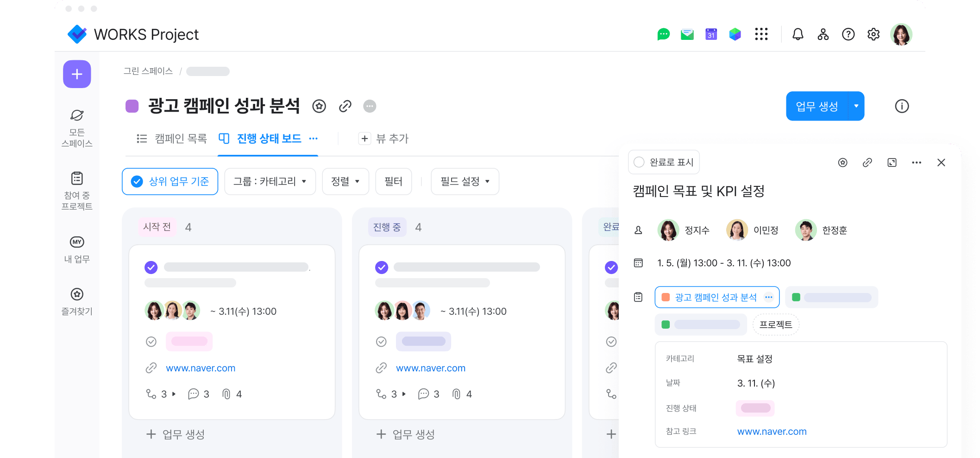
Task: Expand the 그룹 : 카테고리 dropdown
Action: 270,182
